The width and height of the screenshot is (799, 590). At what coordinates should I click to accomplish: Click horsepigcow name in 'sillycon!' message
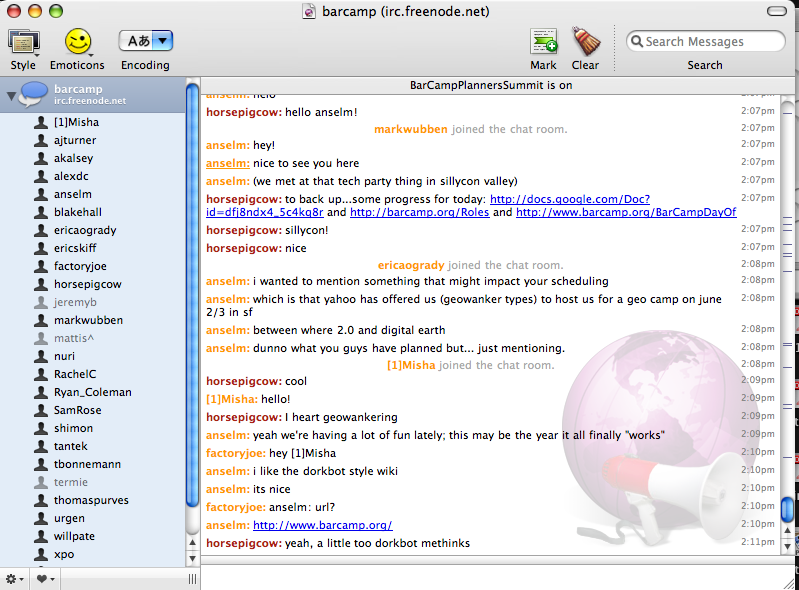pyautogui.click(x=244, y=230)
